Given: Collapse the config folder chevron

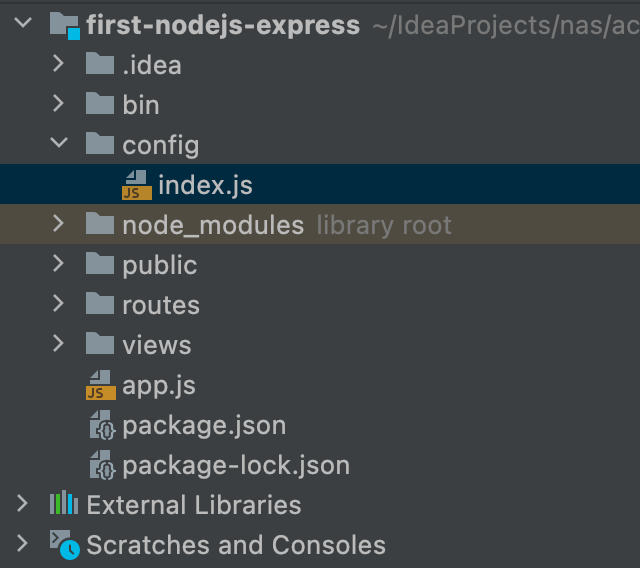Looking at the screenshot, I should pyautogui.click(x=59, y=142).
